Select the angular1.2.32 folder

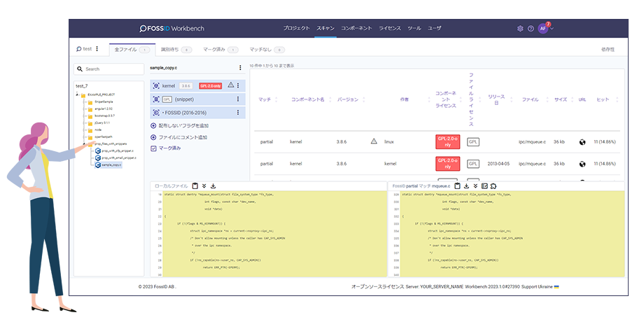(x=104, y=108)
